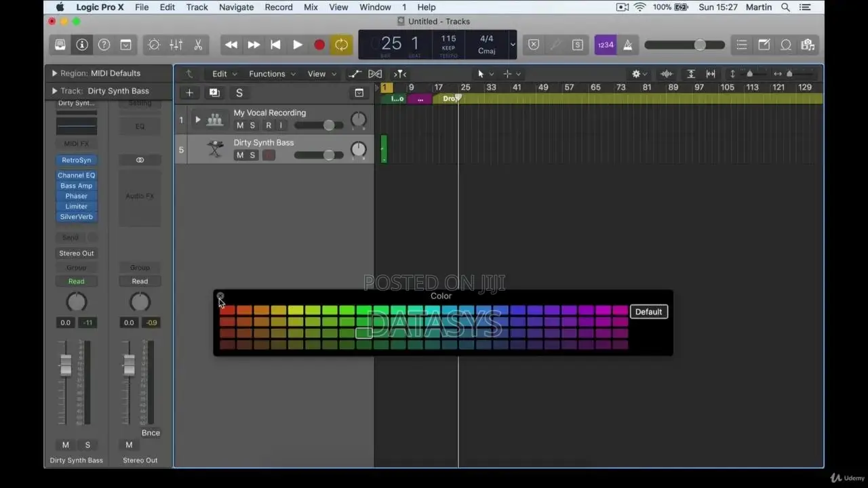The width and height of the screenshot is (868, 488).
Task: Open the File menu
Action: click(x=142, y=7)
